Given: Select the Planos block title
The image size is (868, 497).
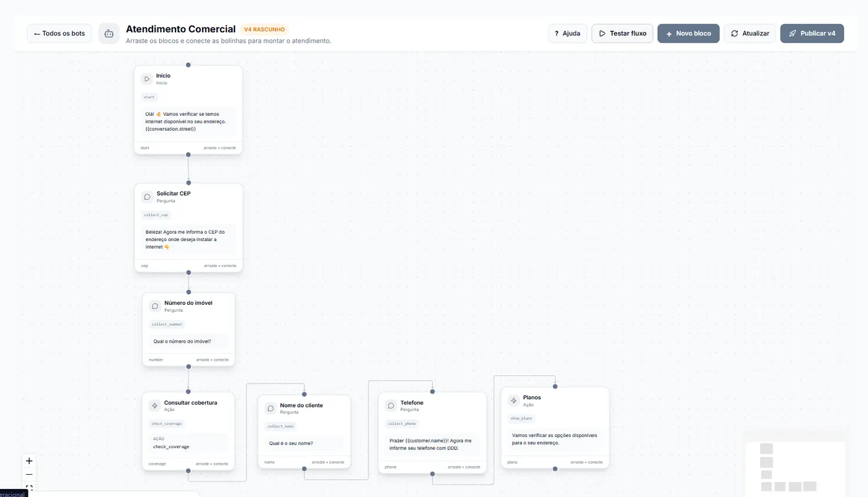Looking at the screenshot, I should (532, 397).
